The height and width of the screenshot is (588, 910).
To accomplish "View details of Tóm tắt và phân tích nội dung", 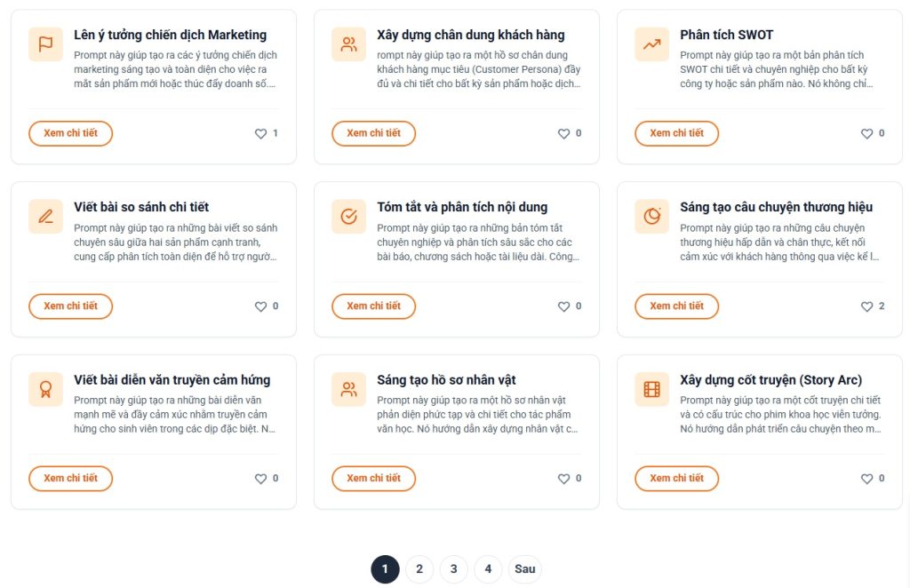I will (374, 306).
